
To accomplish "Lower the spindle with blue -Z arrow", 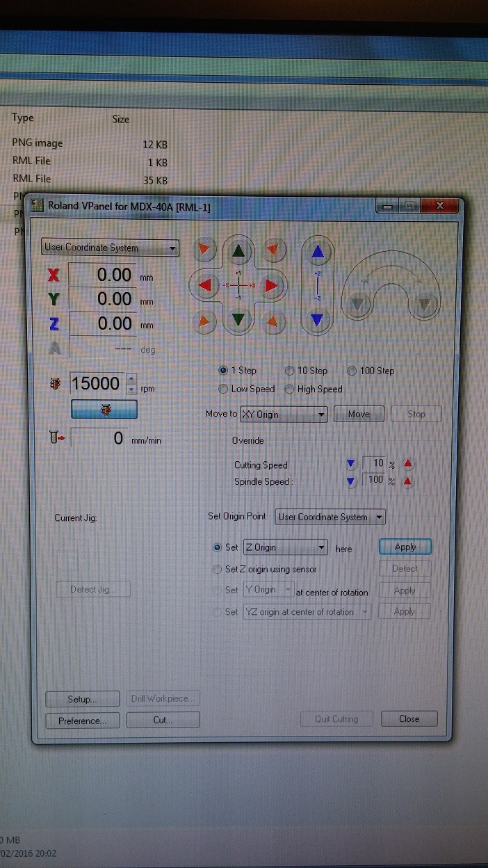I will pos(318,319).
